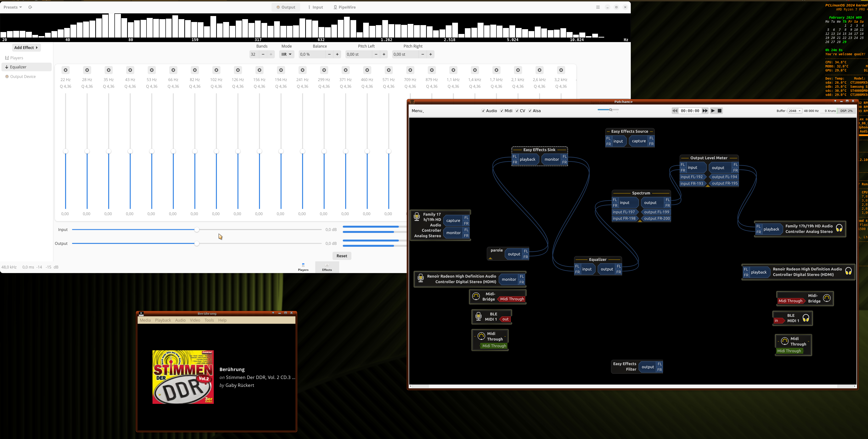Open the Presets dropdown

(12, 7)
